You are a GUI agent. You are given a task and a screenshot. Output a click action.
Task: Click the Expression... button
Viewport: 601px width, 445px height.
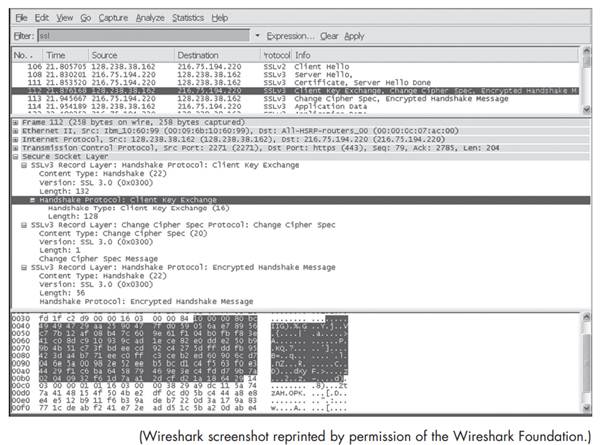click(290, 36)
